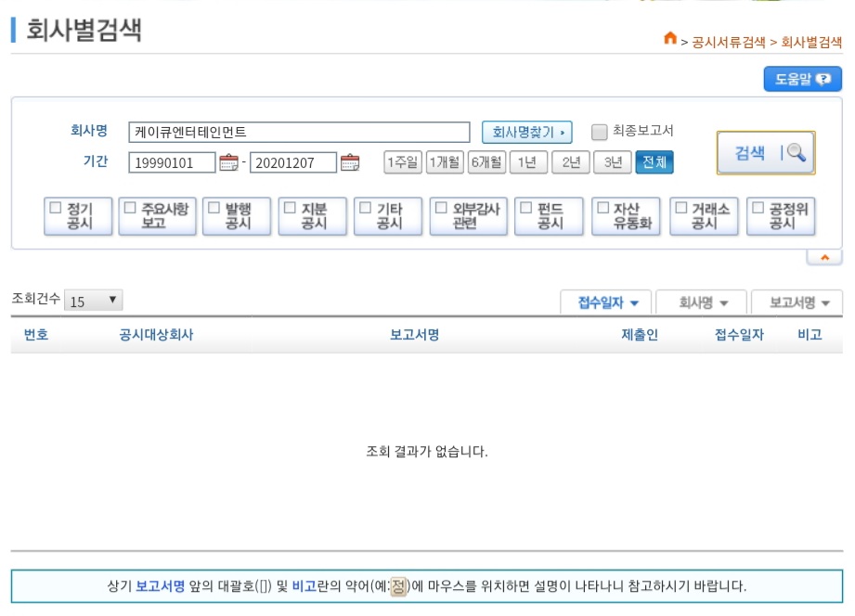Check the 펀드공시 filter checkbox
Viewport: 855px width, 616px height.
pyautogui.click(x=526, y=211)
